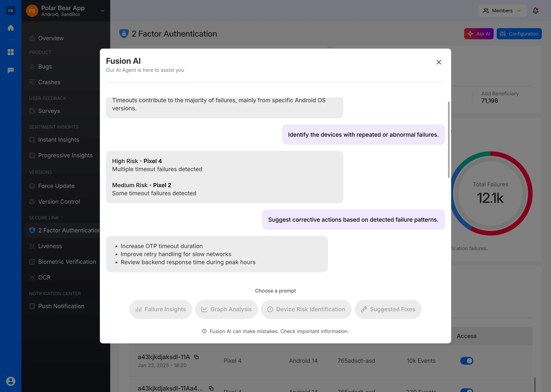The width and height of the screenshot is (551, 392).
Task: Copy device ID a43kjkdjaksdl-11A
Action: click(196, 357)
